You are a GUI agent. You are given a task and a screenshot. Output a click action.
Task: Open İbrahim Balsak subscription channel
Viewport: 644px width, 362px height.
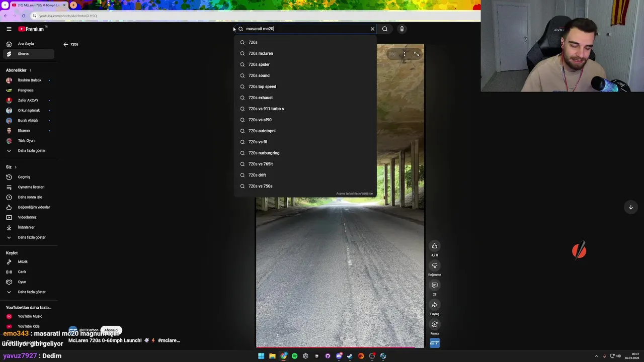click(x=29, y=80)
